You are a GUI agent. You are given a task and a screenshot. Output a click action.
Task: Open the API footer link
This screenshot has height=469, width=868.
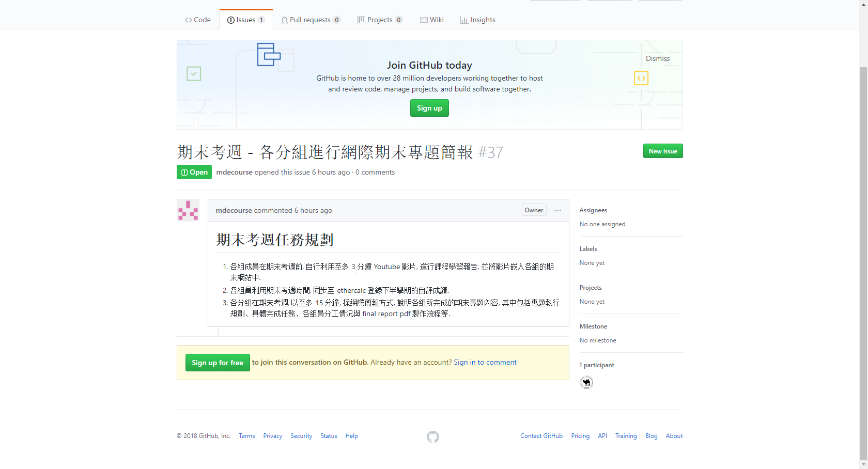pos(602,436)
